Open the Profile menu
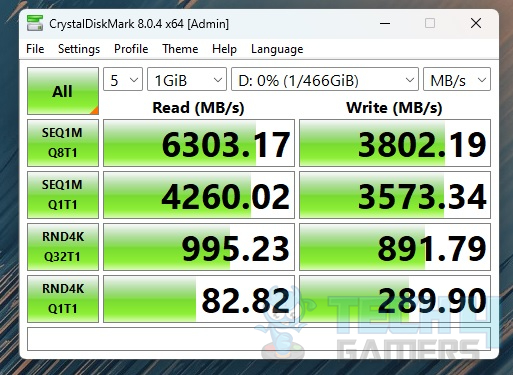Image resolution: width=513 pixels, height=375 pixels. click(x=131, y=49)
